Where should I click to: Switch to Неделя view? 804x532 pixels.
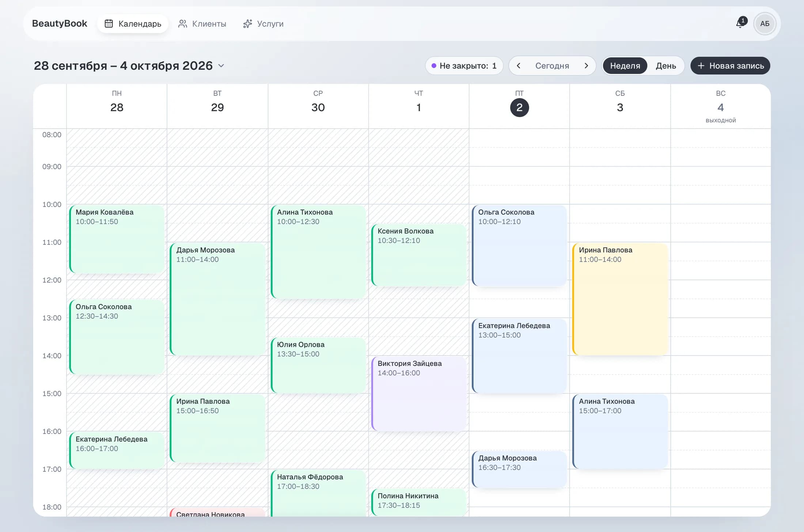tap(625, 66)
